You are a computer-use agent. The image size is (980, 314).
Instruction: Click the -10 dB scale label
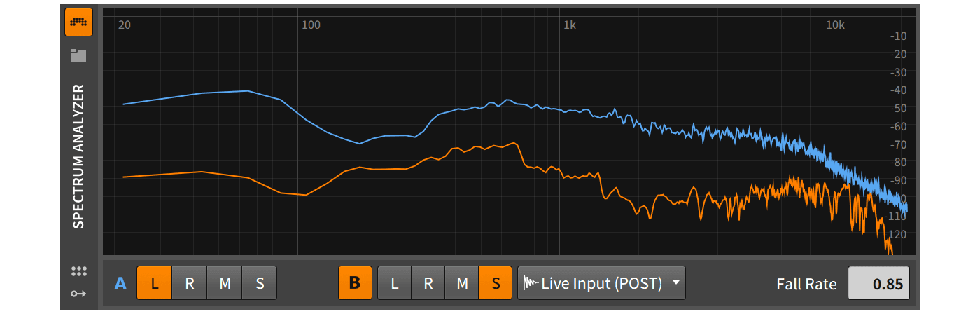[x=898, y=36]
